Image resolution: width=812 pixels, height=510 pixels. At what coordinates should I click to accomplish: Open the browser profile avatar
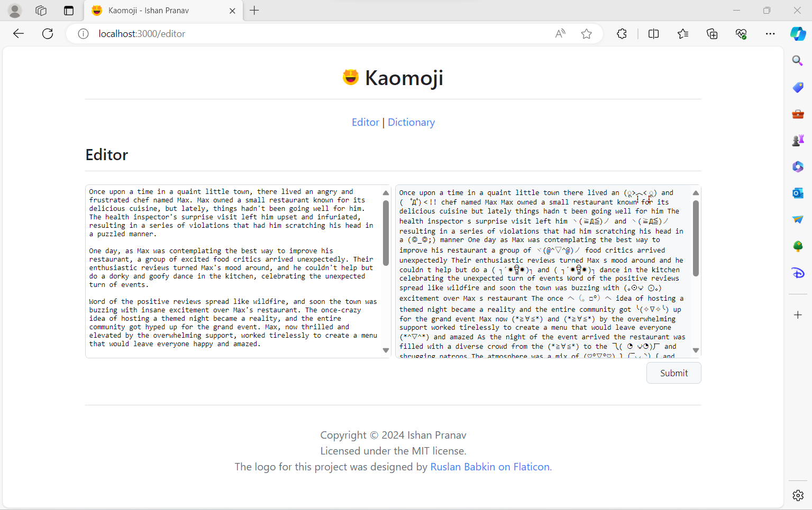15,11
